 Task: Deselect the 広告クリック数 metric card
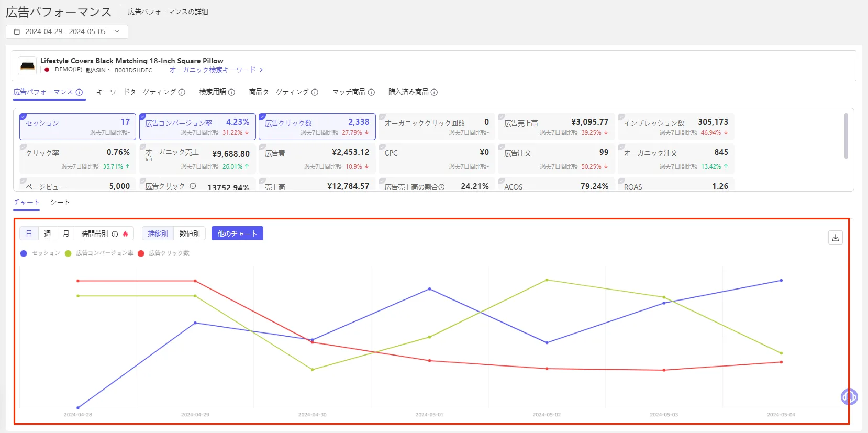(317, 127)
